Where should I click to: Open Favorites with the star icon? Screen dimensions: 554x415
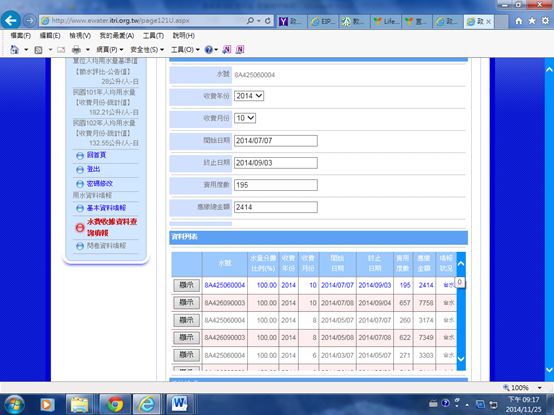(532, 21)
